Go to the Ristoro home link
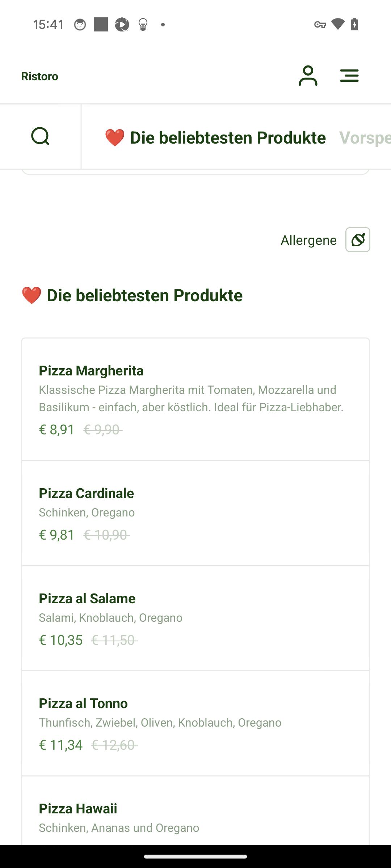 39,76
